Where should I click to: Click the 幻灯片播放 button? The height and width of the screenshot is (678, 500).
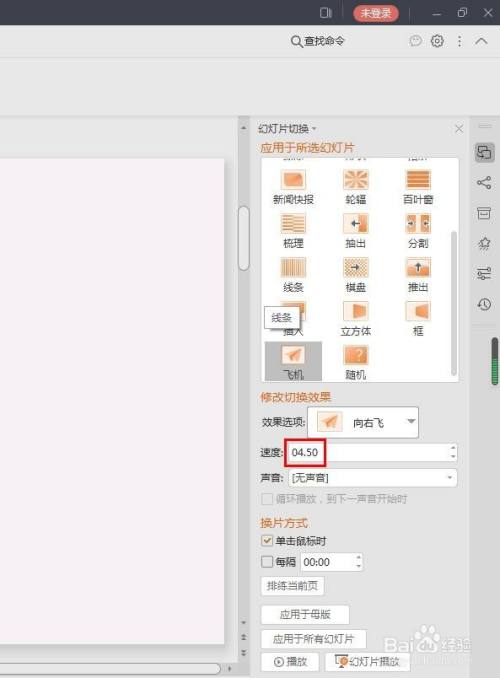(x=368, y=662)
